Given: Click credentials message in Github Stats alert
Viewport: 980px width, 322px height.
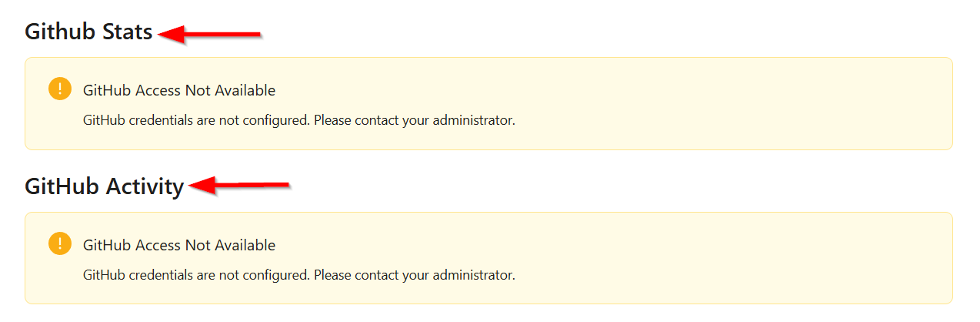Looking at the screenshot, I should click(298, 120).
